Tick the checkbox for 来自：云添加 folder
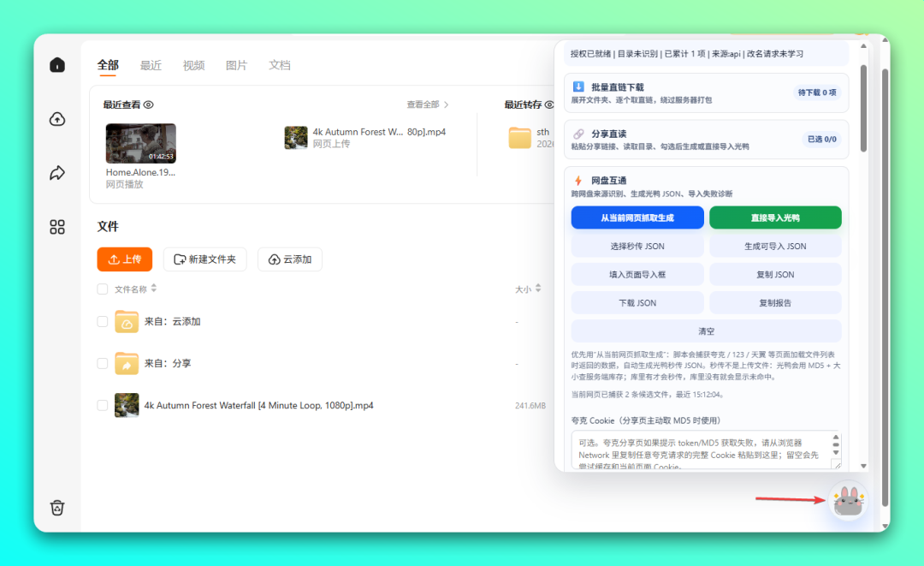Screen dimensions: 924x566 103,322
